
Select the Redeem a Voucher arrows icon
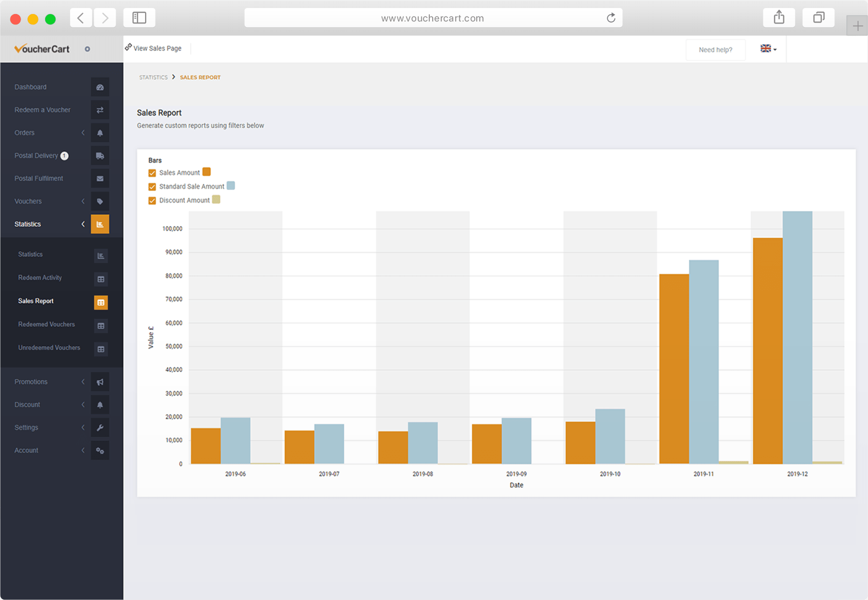pos(100,110)
